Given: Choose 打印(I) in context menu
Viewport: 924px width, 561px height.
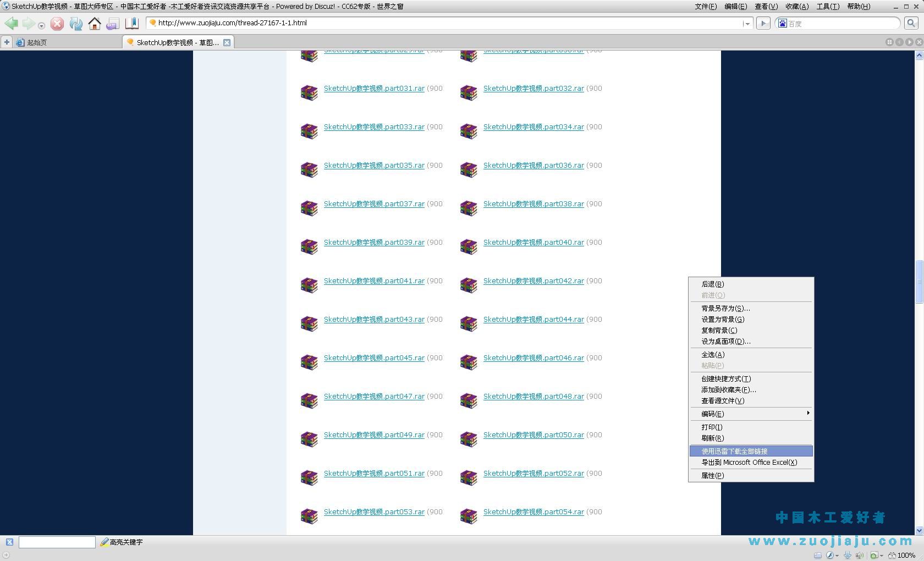Looking at the screenshot, I should point(751,427).
